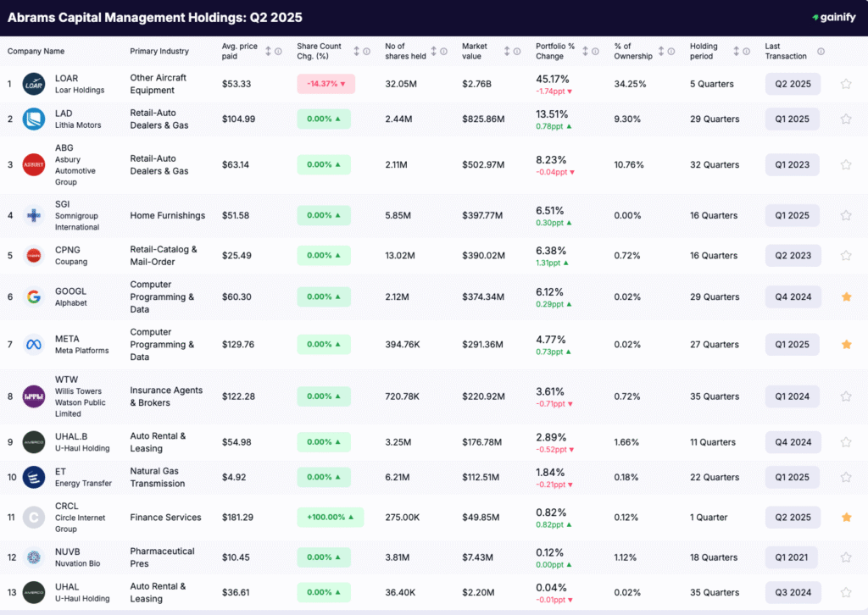
Task: Click the Nuvation Bio logo
Action: point(34,557)
